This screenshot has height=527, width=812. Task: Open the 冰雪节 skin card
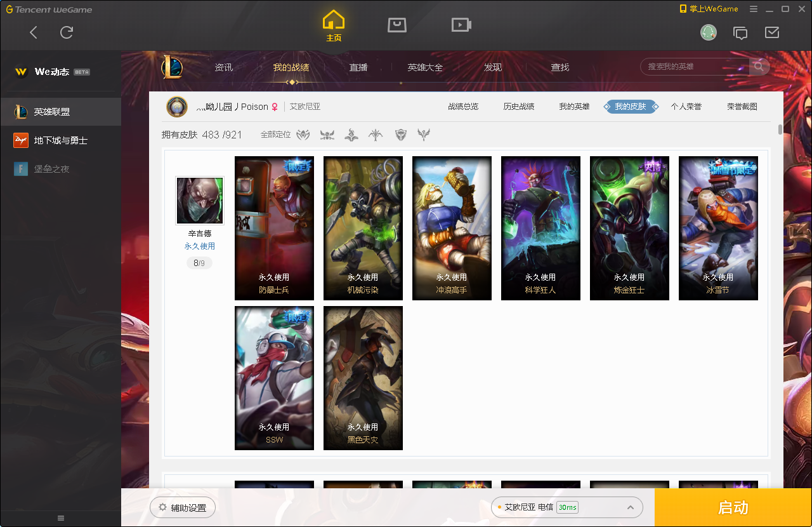[x=718, y=228]
